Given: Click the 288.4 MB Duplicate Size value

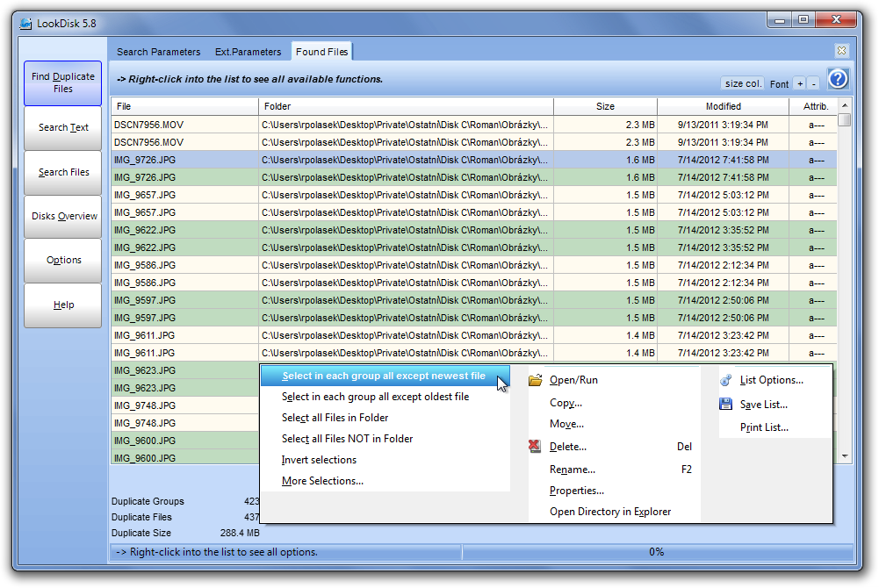Looking at the screenshot, I should (240, 533).
